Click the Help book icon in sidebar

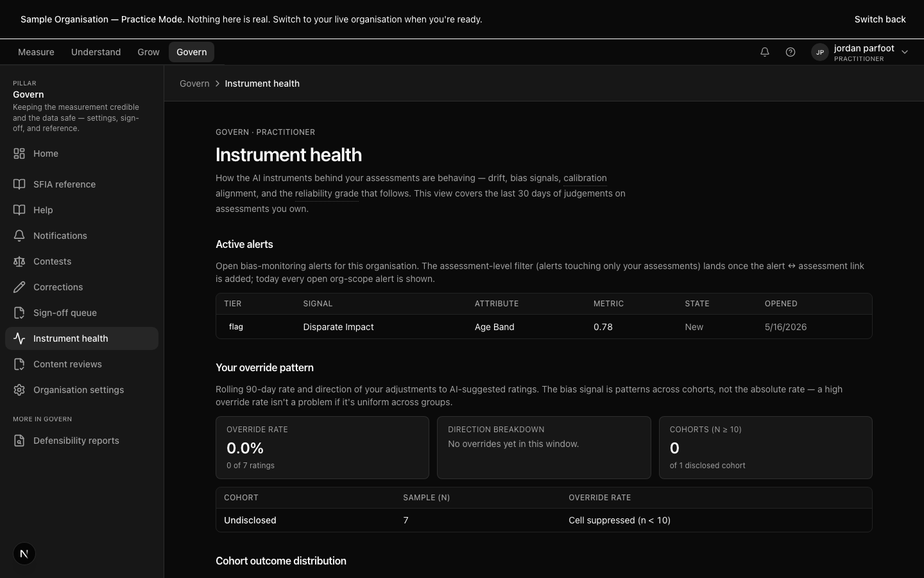19,210
